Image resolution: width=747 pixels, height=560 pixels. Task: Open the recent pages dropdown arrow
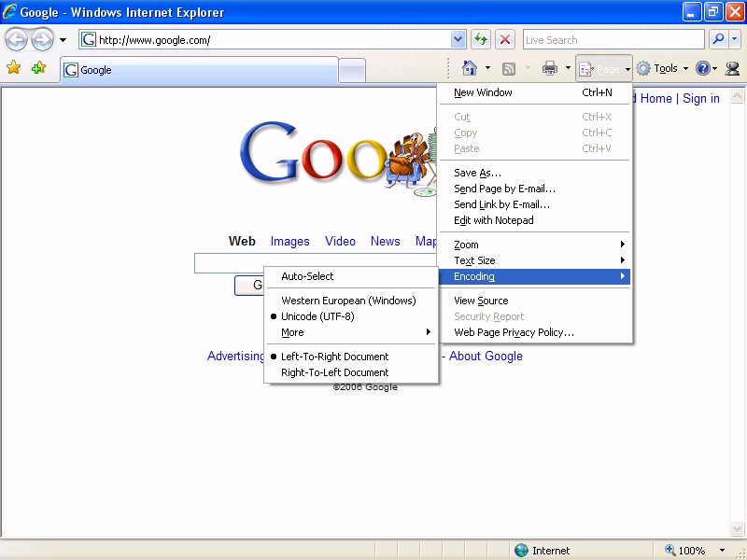63,40
